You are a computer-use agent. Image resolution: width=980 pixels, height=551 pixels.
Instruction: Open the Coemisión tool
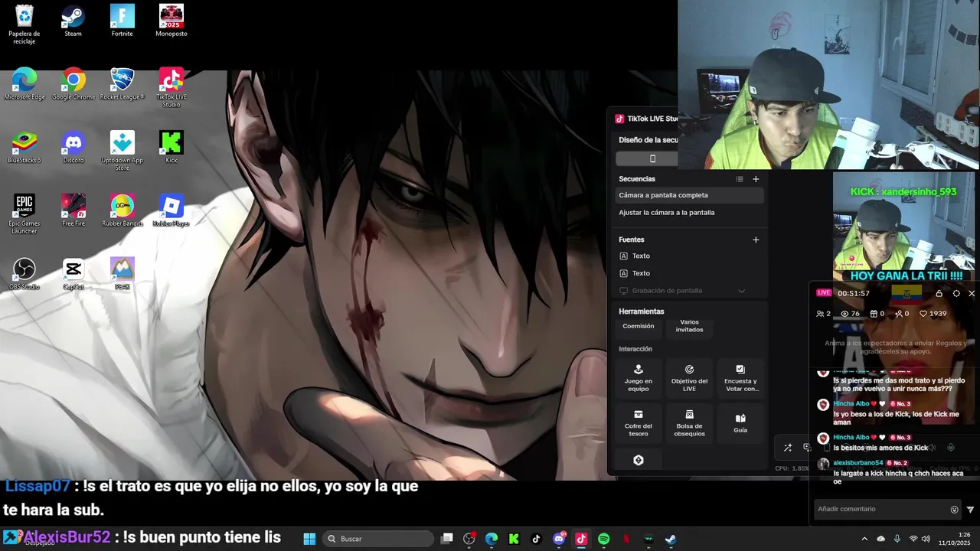(x=639, y=327)
